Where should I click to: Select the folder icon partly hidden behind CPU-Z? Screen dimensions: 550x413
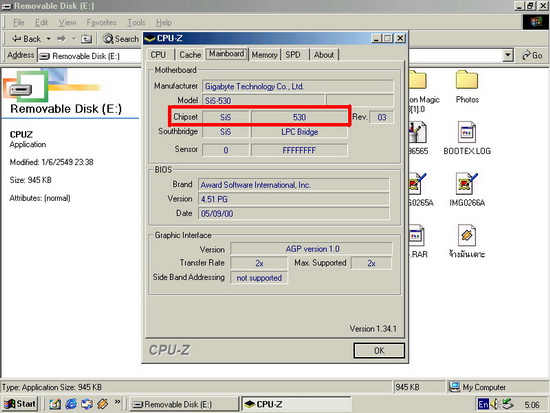[417, 80]
